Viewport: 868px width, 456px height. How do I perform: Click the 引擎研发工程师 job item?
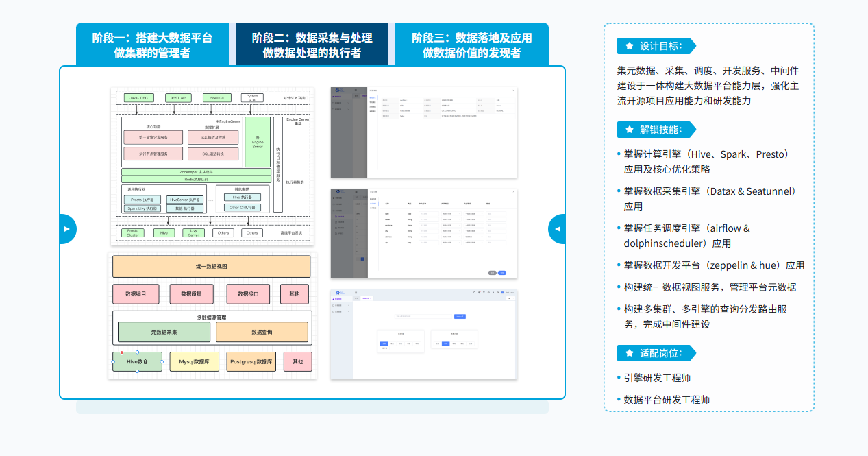657,378
